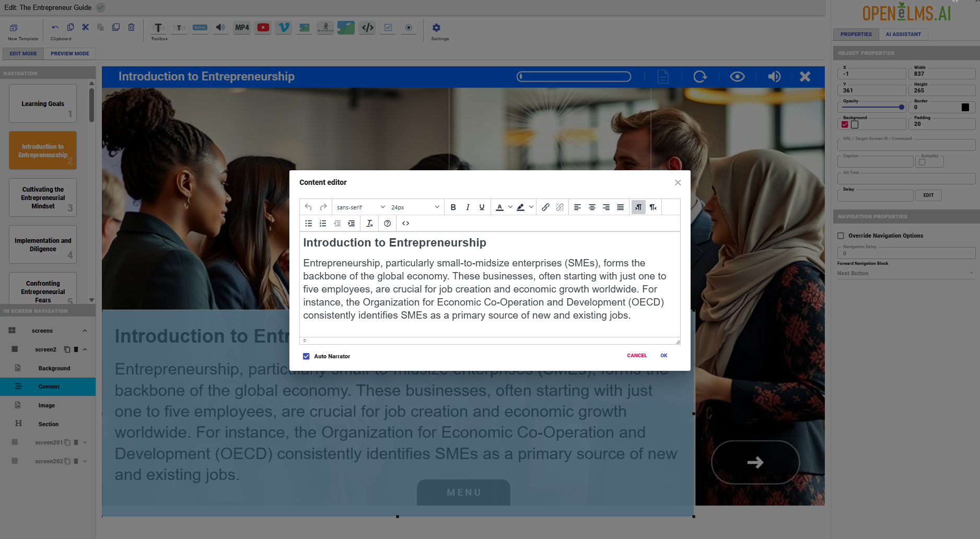Confirm content editor with OK
The image size is (980, 539).
(663, 356)
